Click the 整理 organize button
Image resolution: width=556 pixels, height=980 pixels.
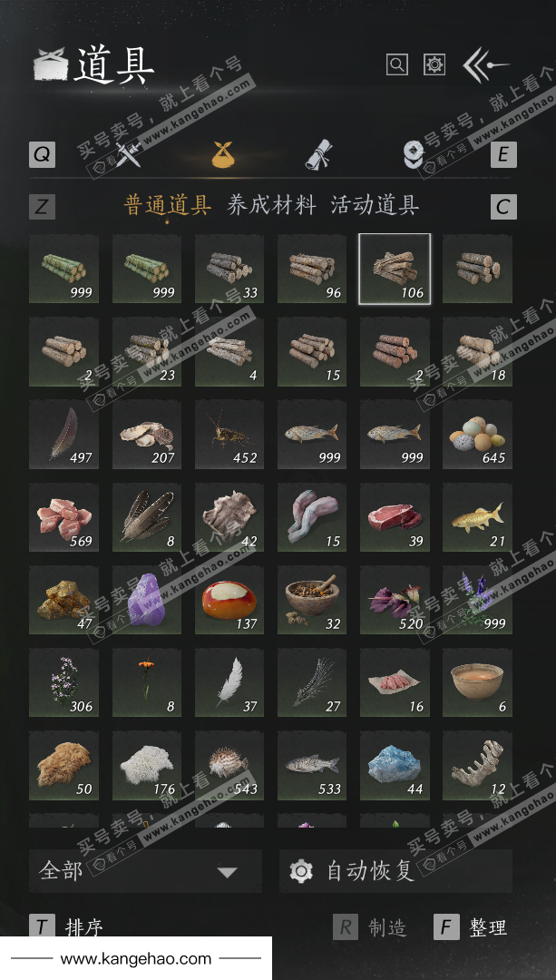click(471, 927)
